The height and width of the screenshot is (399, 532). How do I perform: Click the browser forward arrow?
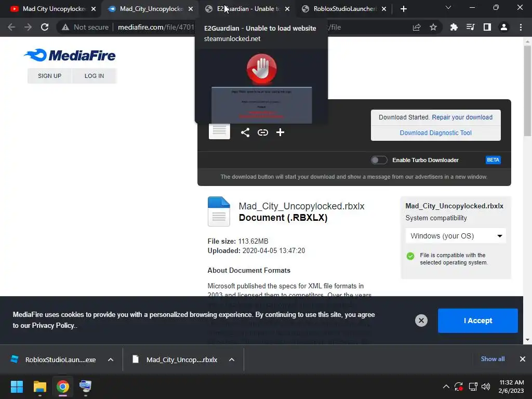coord(28,27)
